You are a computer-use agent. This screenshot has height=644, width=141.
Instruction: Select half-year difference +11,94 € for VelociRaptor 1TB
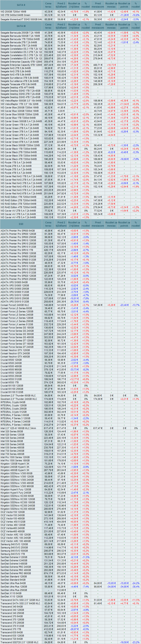124,104
